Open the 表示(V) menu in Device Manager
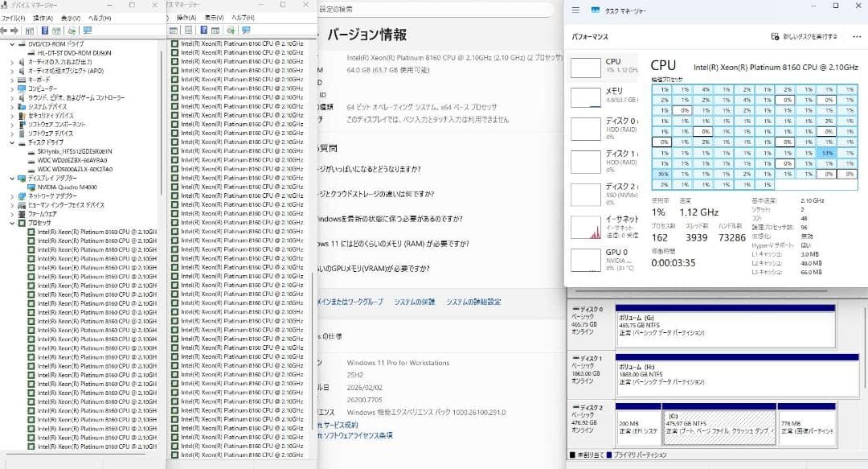The height and width of the screenshot is (469, 868). coord(71,18)
